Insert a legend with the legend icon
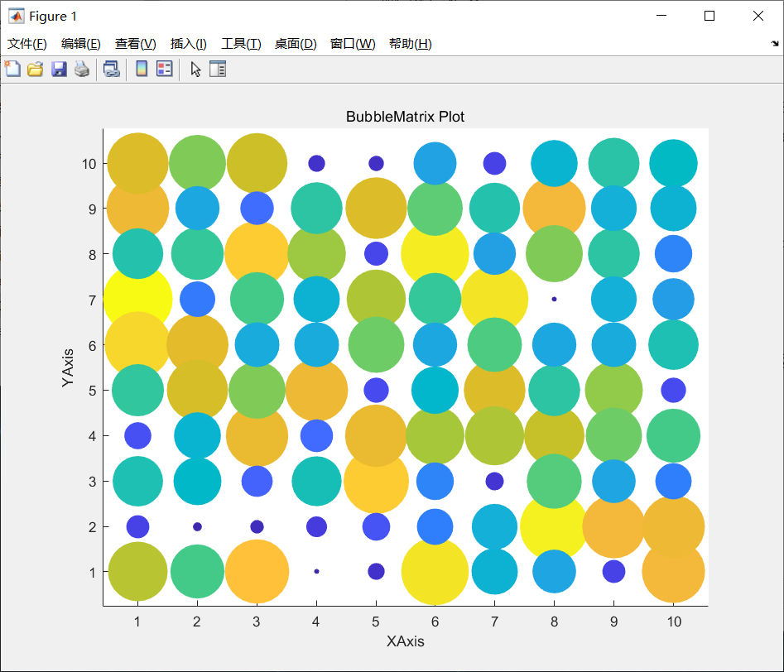This screenshot has width=784, height=672. 163,69
